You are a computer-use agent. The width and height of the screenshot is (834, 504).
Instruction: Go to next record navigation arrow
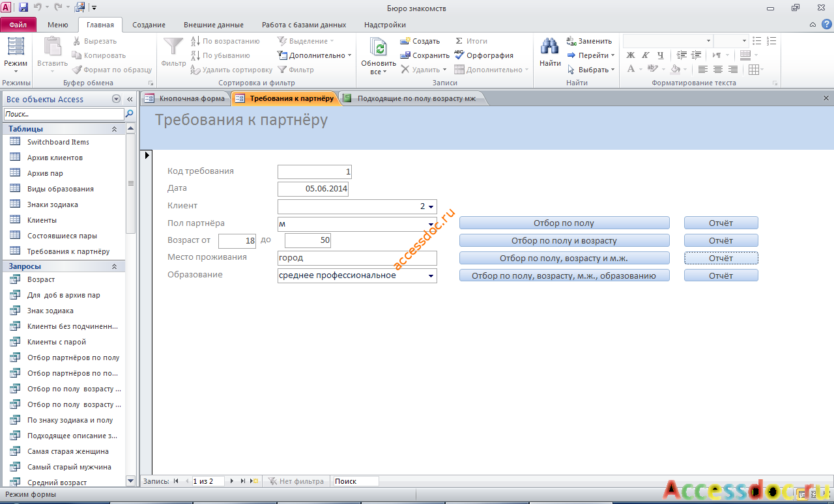coord(231,481)
